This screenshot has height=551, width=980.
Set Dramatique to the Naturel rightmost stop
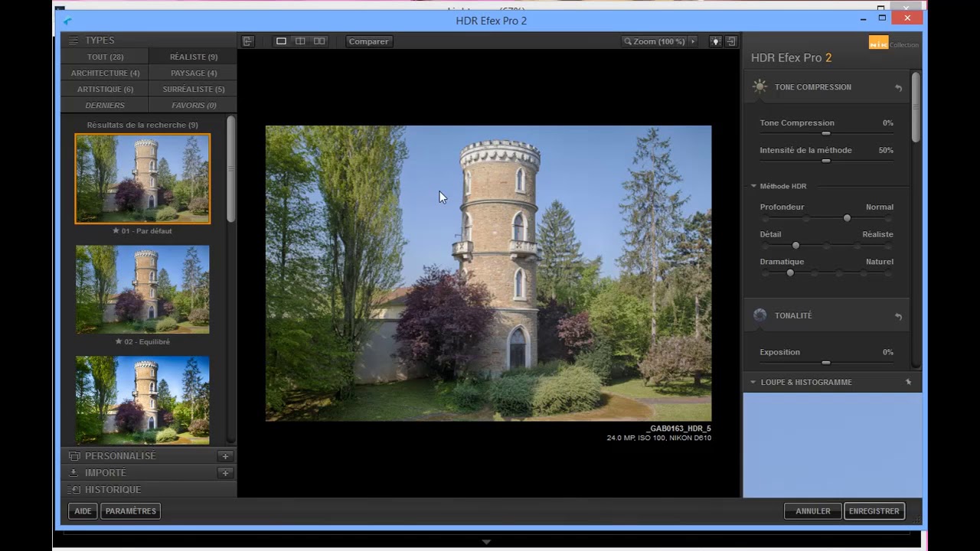888,274
